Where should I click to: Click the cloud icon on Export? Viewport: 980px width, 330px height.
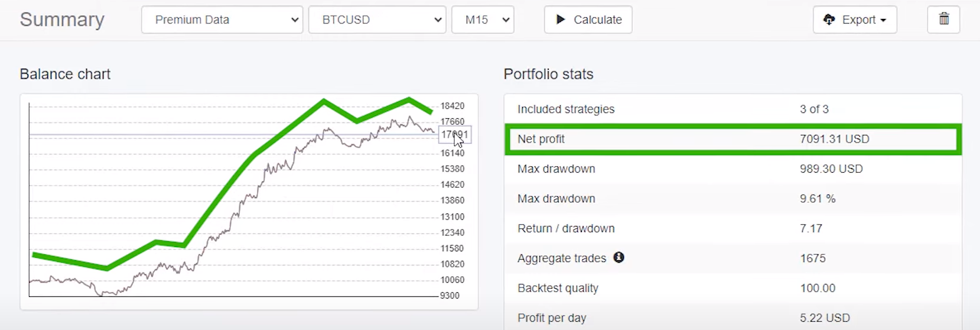[829, 20]
